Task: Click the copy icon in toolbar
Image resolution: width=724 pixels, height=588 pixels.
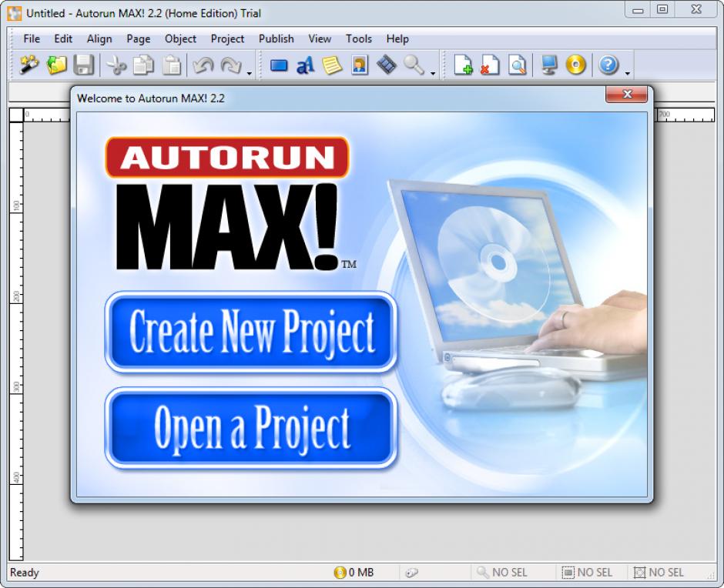Action: click(x=143, y=65)
